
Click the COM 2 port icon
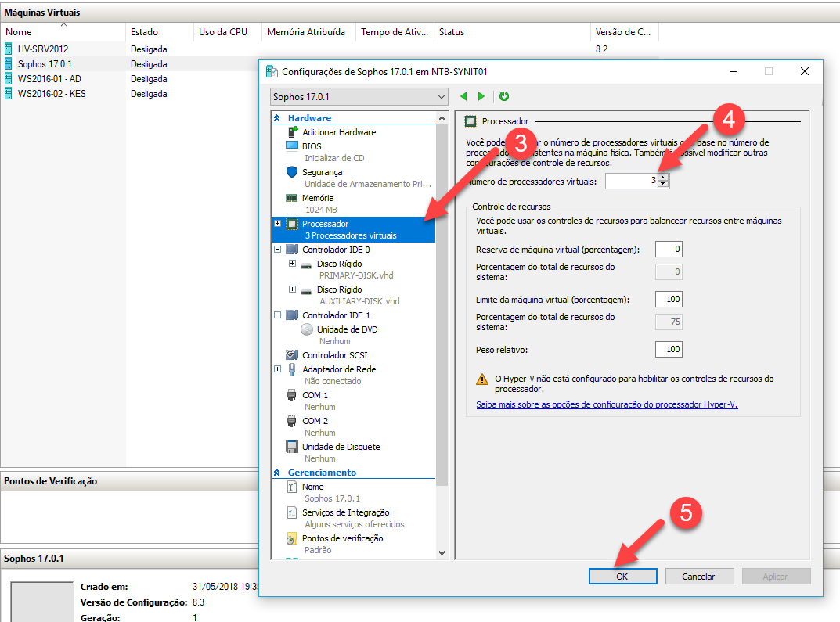tap(291, 421)
